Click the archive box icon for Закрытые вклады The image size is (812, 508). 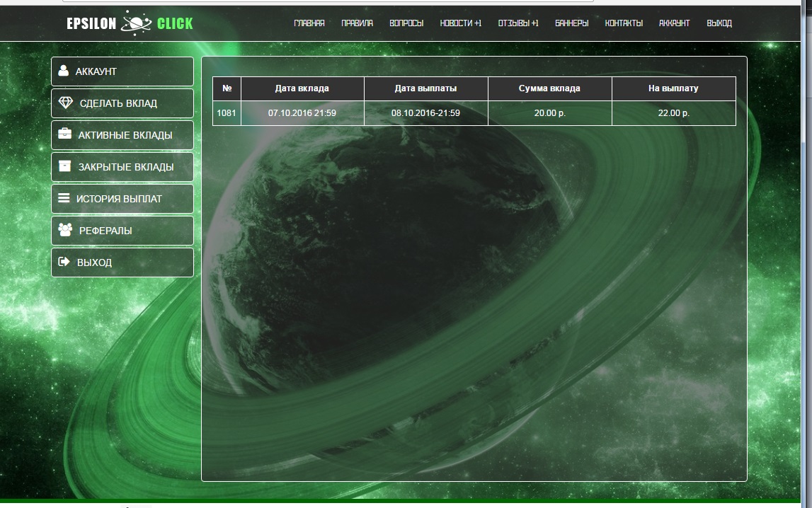64,166
